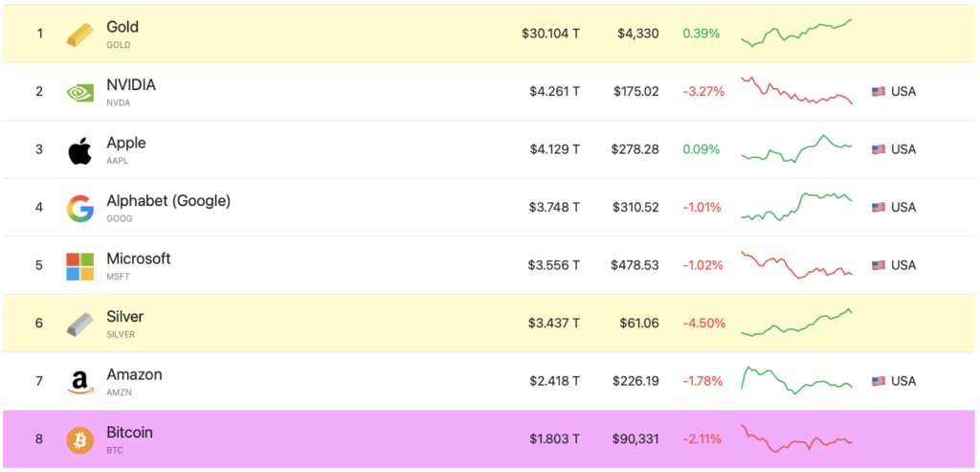Viewport: 980px width, 472px height.
Task: Click the Alphabet Google logo
Action: (80, 208)
